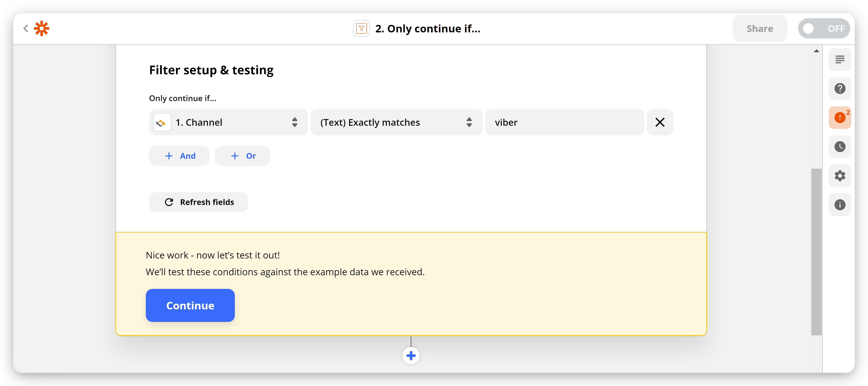Click the "viber" value input field

click(x=564, y=122)
